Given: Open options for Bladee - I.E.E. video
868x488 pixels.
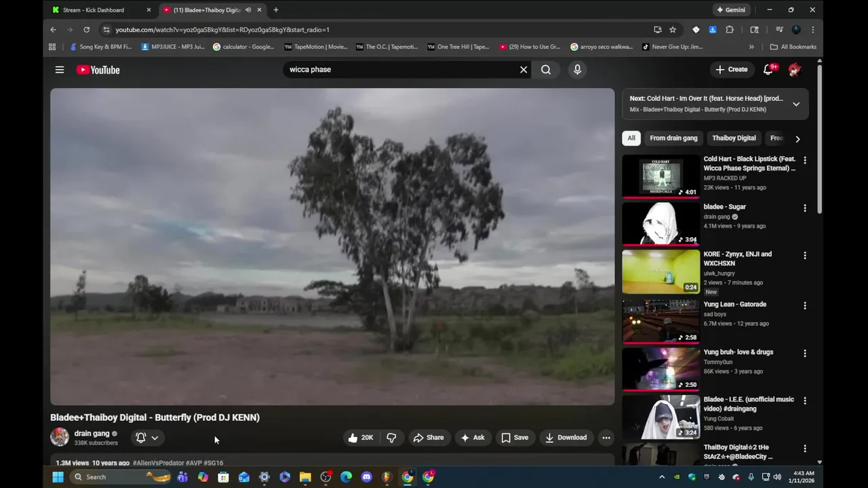Looking at the screenshot, I should (x=805, y=401).
